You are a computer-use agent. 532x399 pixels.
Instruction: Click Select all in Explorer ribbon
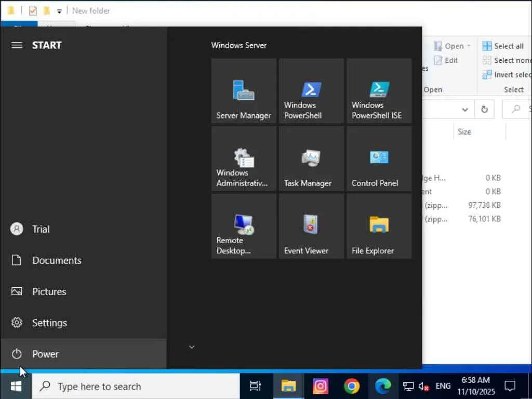pos(503,46)
